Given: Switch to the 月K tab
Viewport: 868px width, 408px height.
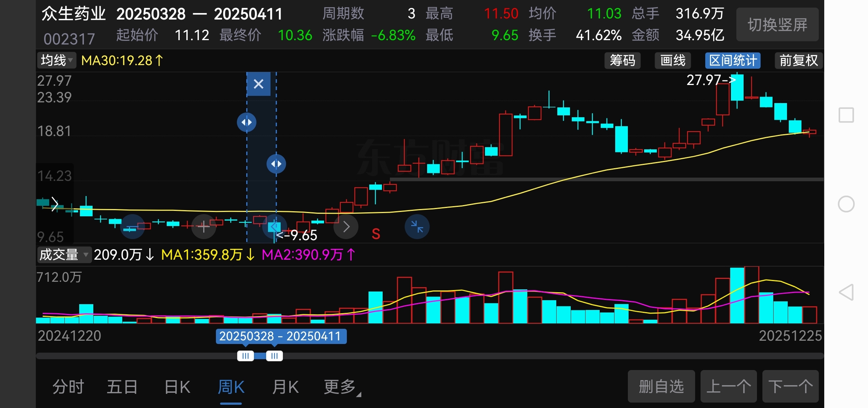Looking at the screenshot, I should pyautogui.click(x=285, y=387).
